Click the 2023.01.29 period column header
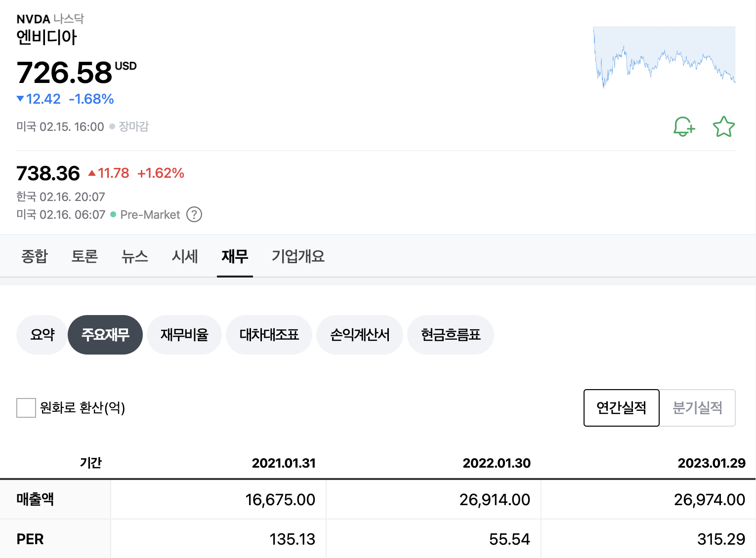Viewport: 756px width, 558px height. pyautogui.click(x=712, y=463)
